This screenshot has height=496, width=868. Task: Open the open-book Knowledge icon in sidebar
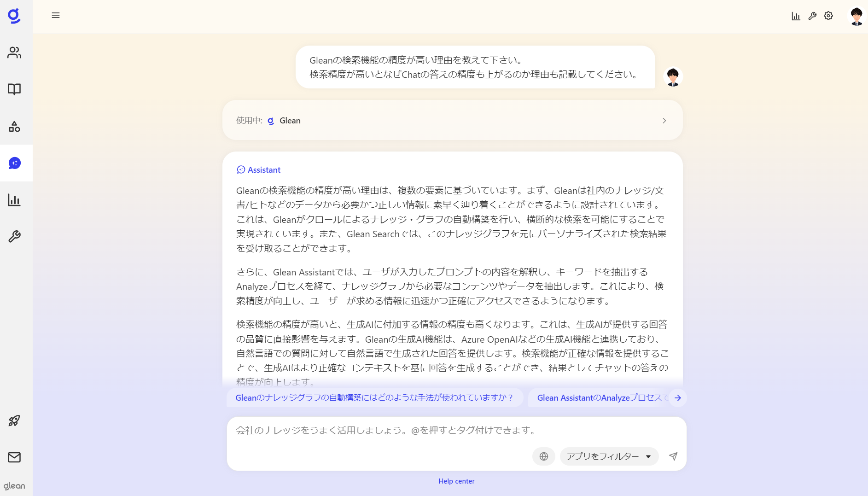(x=14, y=89)
